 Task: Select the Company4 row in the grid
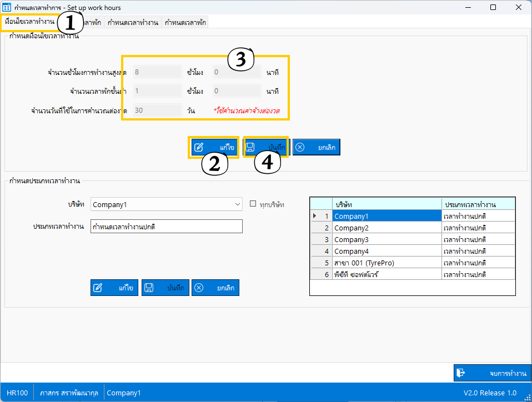pyautogui.click(x=387, y=251)
